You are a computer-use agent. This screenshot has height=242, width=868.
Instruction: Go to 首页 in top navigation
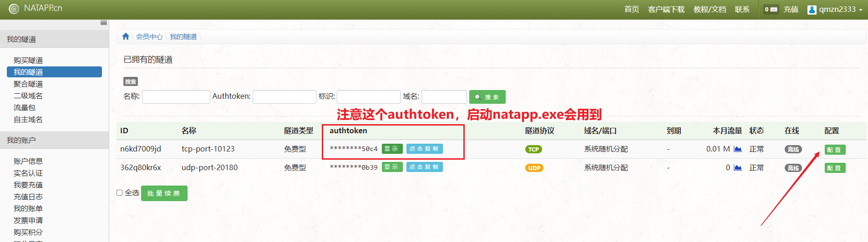[x=631, y=9]
